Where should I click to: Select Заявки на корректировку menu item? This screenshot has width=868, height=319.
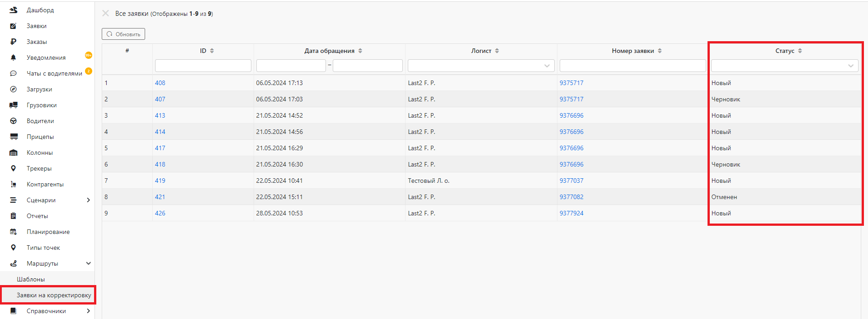tap(54, 295)
